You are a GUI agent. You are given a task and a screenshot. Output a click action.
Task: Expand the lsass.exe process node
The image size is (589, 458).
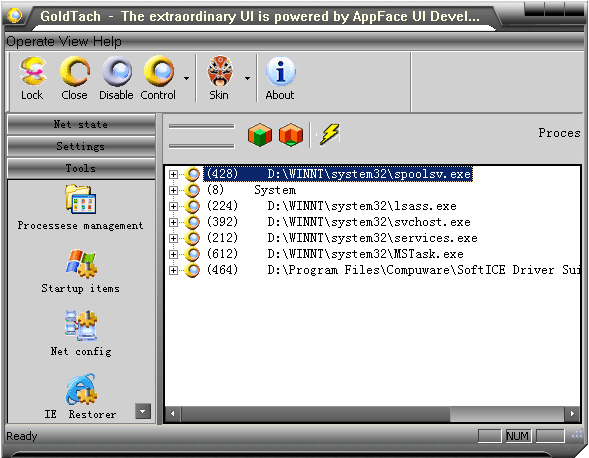(173, 206)
